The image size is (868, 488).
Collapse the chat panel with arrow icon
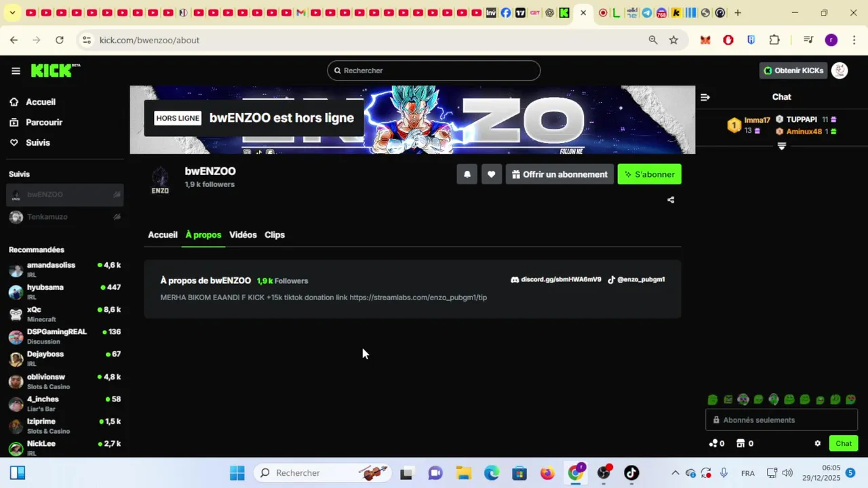705,97
